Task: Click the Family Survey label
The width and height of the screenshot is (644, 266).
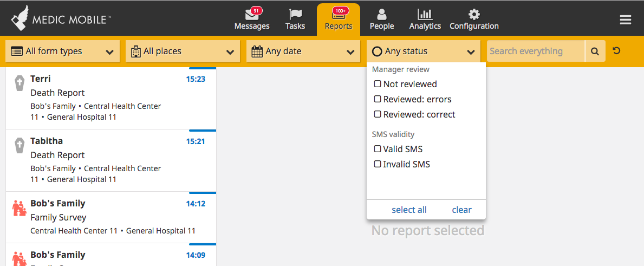Action: (x=58, y=217)
